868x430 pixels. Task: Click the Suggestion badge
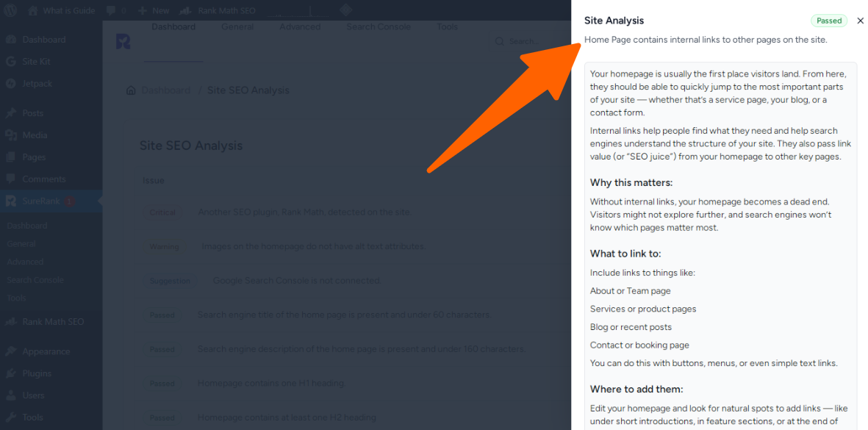[170, 281]
